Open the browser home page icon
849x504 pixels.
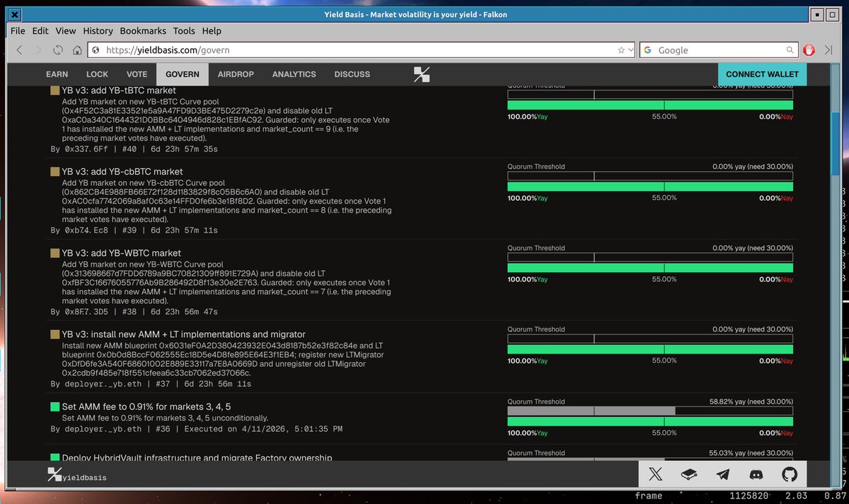[x=76, y=50]
